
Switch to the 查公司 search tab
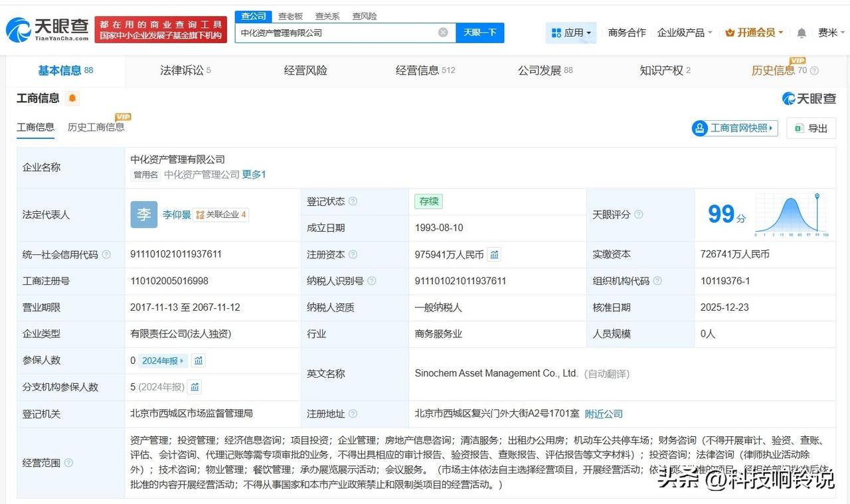[x=254, y=16]
